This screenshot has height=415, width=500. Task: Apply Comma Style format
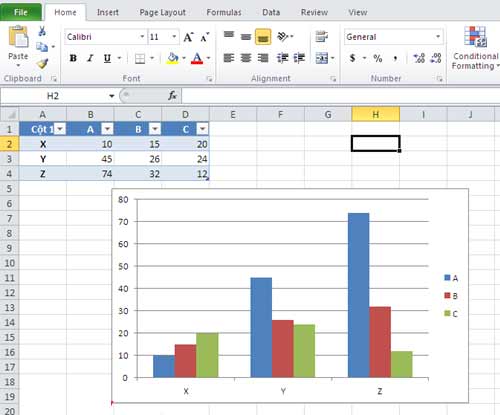pos(395,59)
